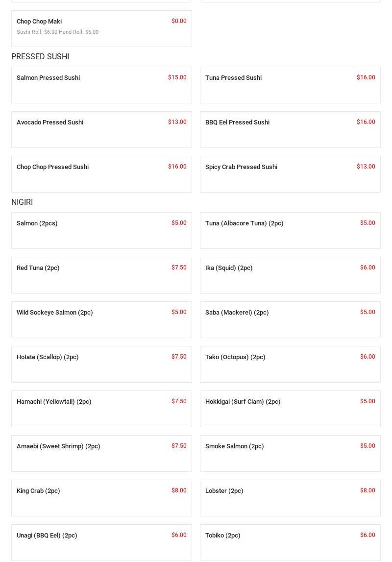
Task: Open Salmon Pressed Sushi menu item
Action: (48, 78)
